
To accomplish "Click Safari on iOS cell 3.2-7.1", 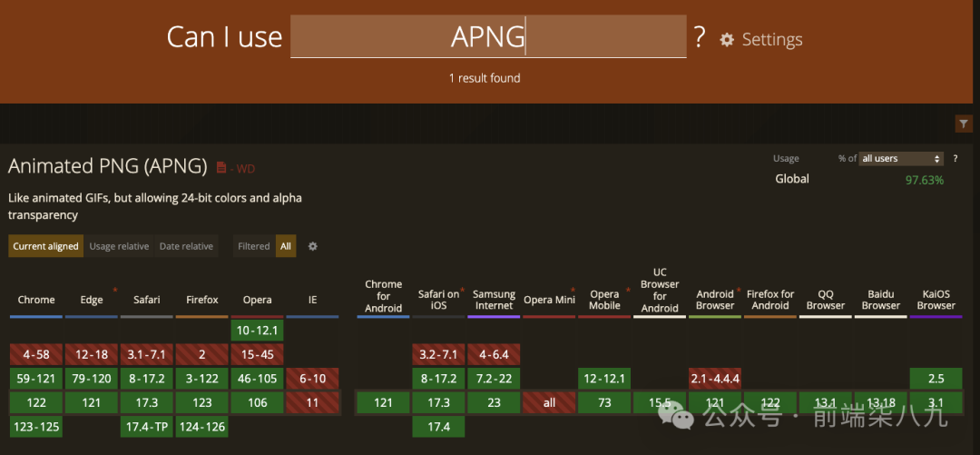I will pyautogui.click(x=439, y=355).
